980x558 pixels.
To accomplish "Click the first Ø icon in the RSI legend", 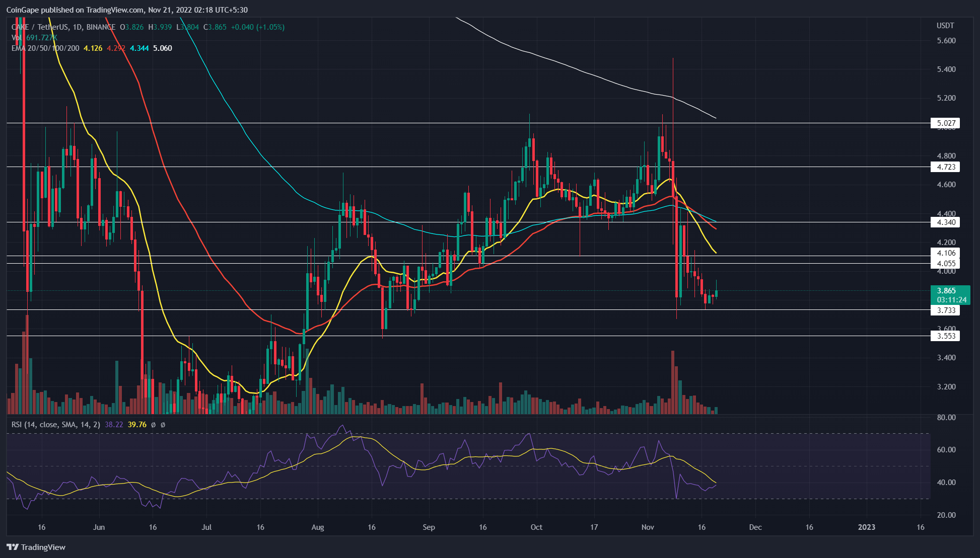I will [154, 424].
